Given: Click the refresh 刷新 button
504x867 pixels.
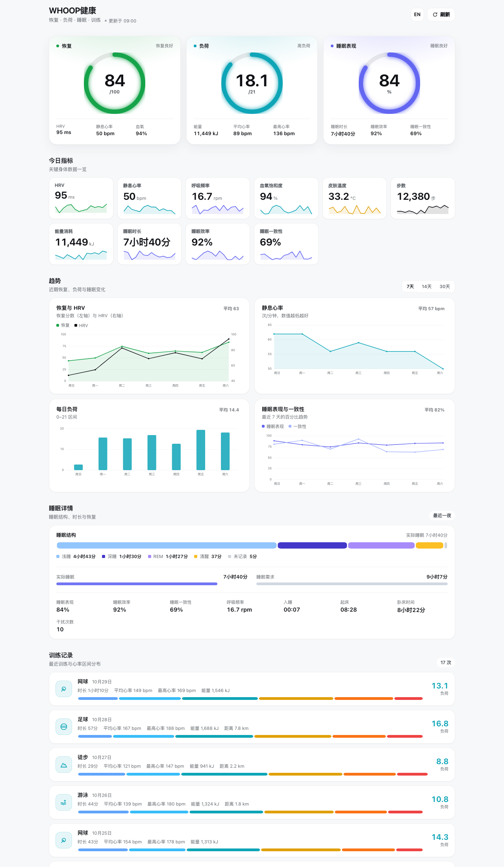Looking at the screenshot, I should pos(441,15).
